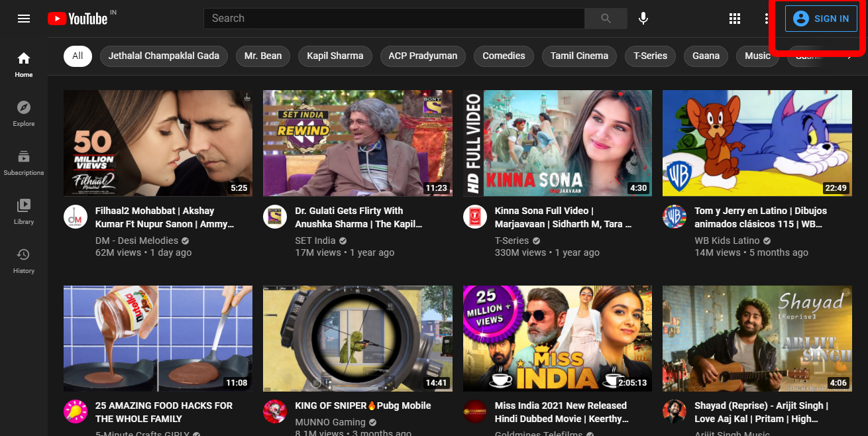Open Shayad Reprise video thumbnail
Viewport: 868px width, 436px height.
pos(757,339)
